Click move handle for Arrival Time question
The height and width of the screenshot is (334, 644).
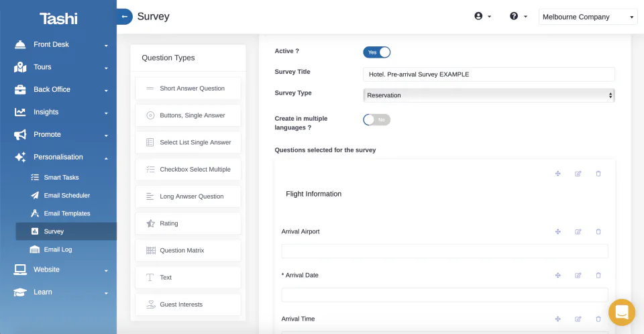tap(557, 319)
